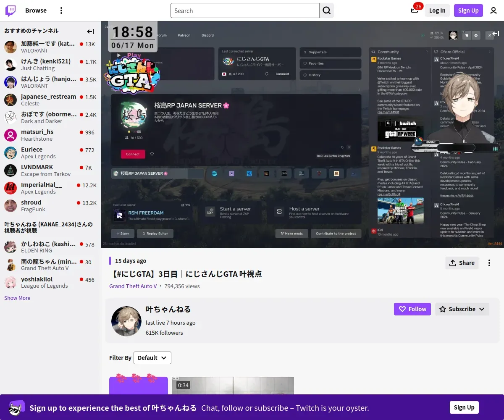This screenshot has width=504, height=420.
Task: Select the Browse tab
Action: click(36, 10)
